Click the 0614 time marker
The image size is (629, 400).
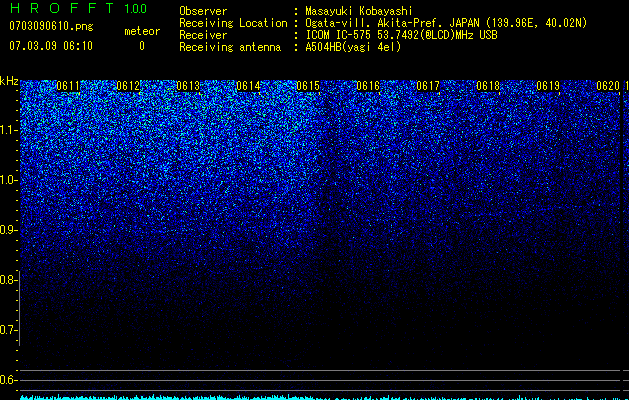248,86
